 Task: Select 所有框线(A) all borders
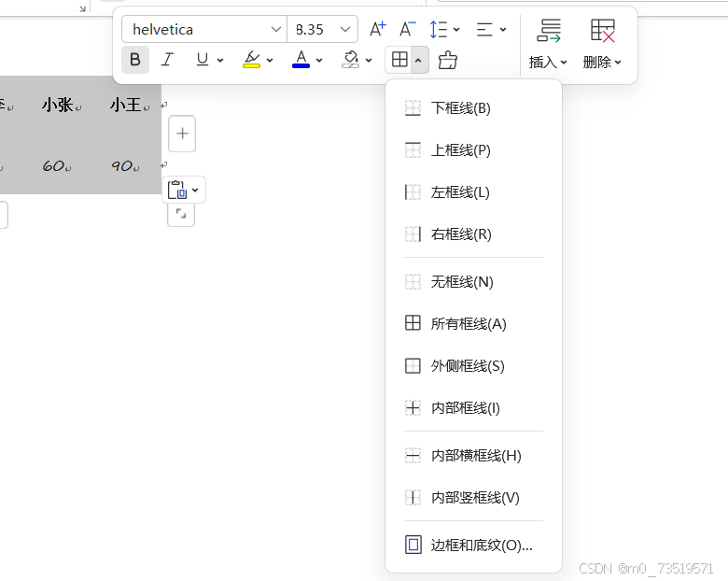(x=473, y=323)
